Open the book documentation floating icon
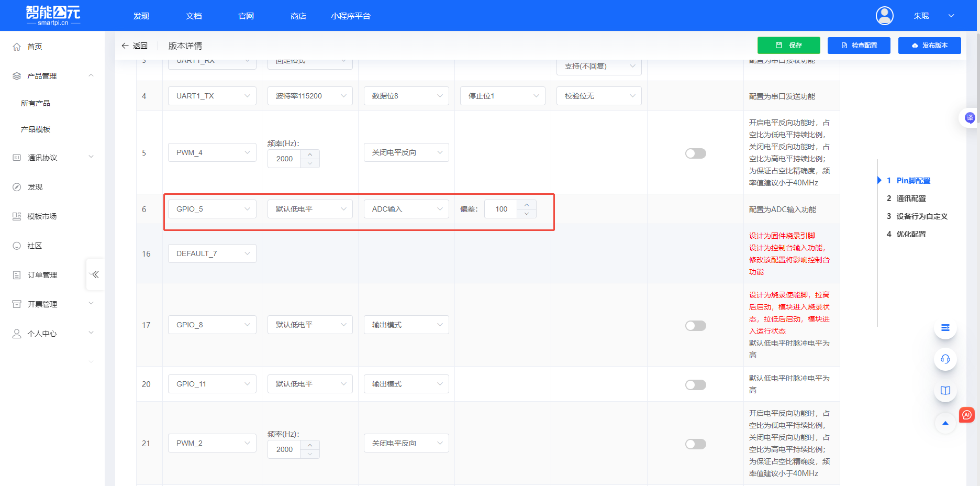980x486 pixels. click(945, 390)
